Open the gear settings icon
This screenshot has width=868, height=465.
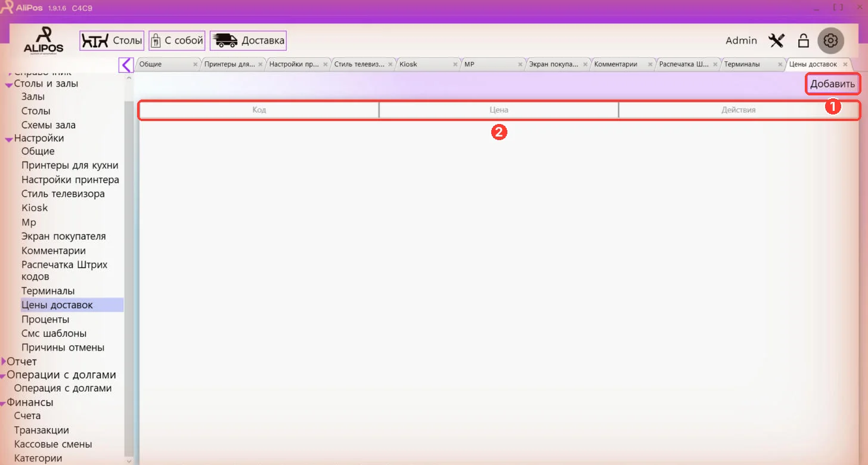click(831, 41)
